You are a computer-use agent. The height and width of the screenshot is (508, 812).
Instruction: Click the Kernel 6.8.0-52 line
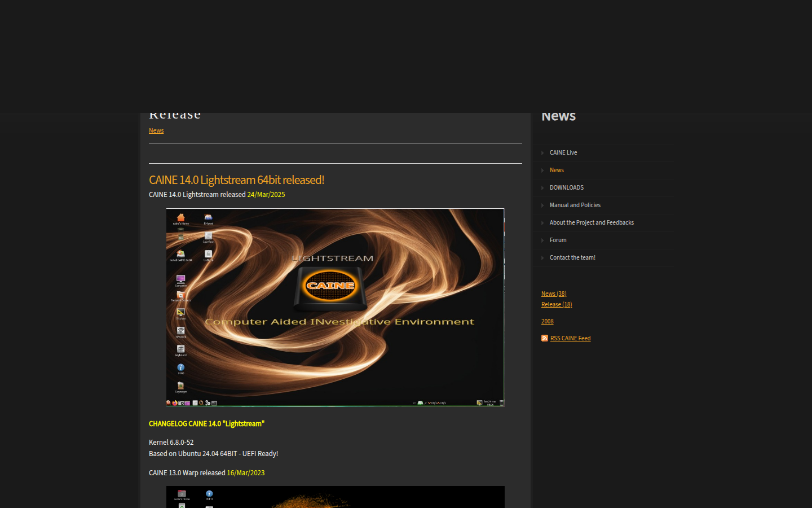click(x=171, y=443)
